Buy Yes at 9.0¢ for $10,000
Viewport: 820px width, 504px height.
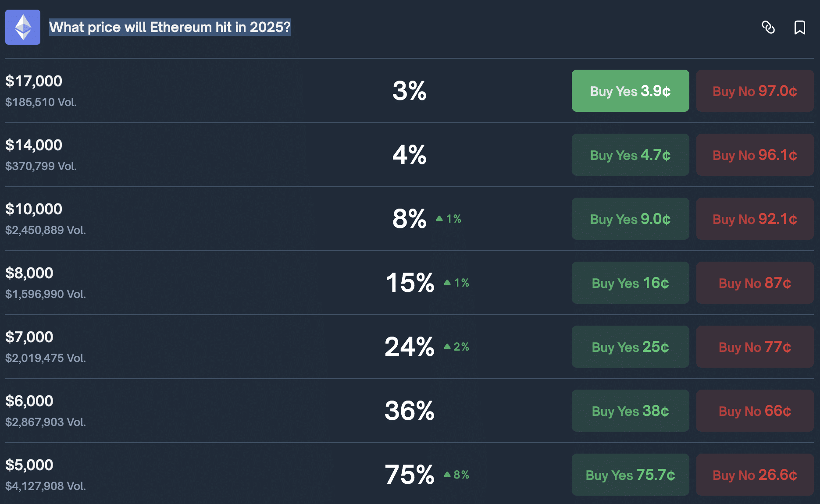pos(630,219)
